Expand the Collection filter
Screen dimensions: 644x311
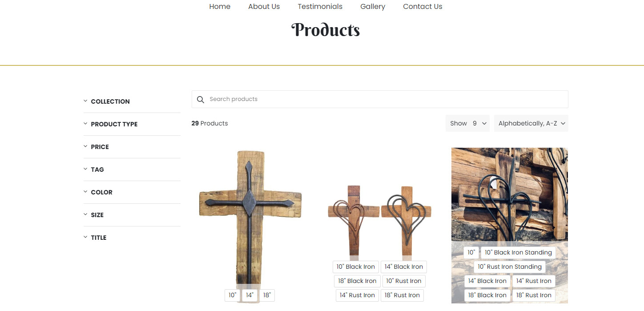pyautogui.click(x=110, y=101)
